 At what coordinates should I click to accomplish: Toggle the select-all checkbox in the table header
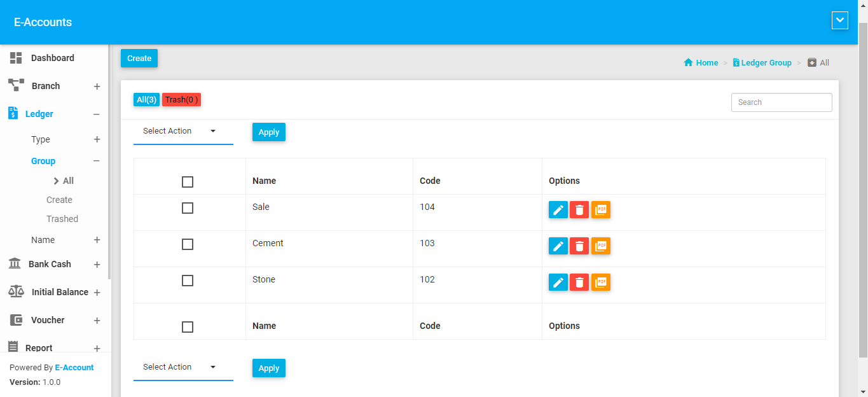(188, 182)
